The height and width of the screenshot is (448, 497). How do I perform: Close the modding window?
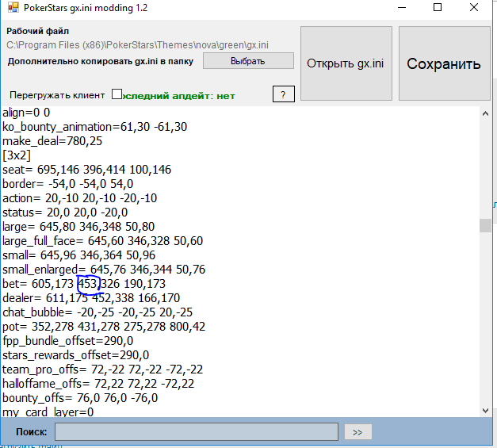click(x=474, y=7)
